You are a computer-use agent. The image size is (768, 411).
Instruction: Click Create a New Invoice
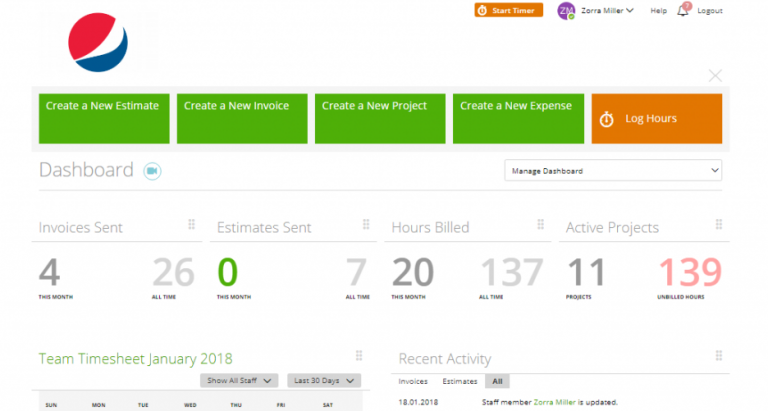click(242, 119)
